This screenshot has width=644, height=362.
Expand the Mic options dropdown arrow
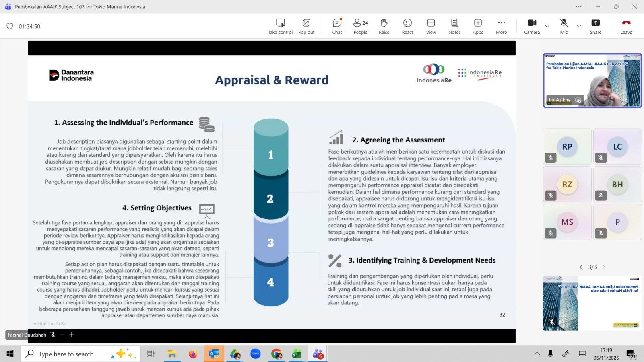(579, 26)
